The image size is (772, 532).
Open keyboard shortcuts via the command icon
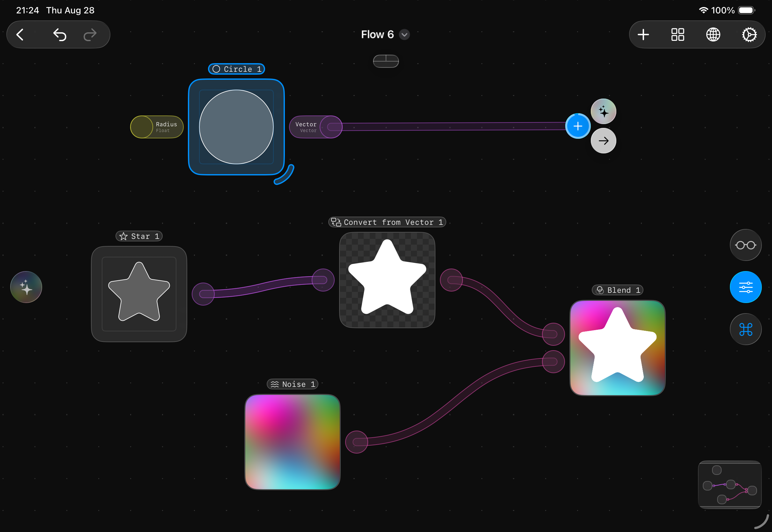click(746, 329)
